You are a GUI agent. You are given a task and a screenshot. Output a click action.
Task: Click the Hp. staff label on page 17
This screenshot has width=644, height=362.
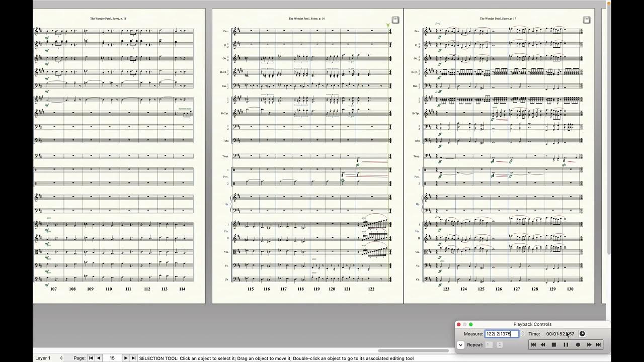pyautogui.click(x=418, y=204)
